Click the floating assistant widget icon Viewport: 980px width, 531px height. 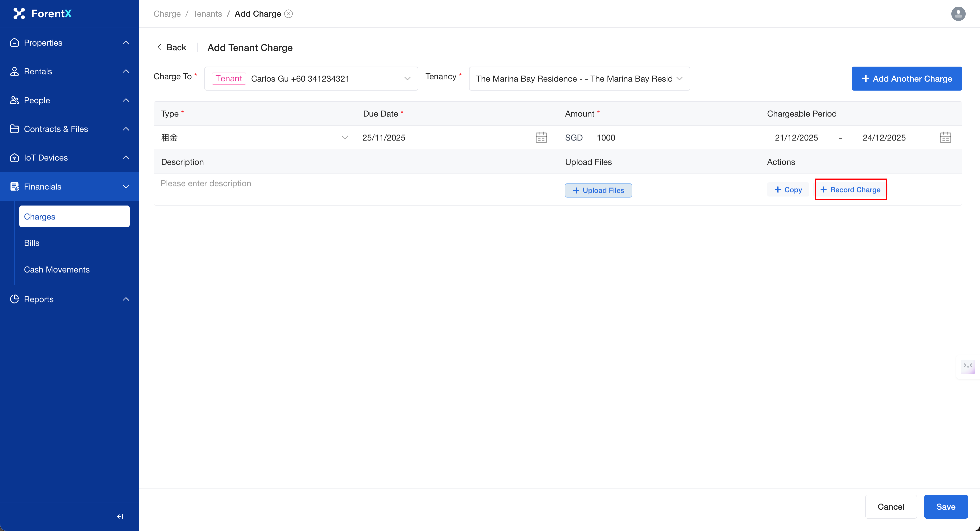(967, 366)
